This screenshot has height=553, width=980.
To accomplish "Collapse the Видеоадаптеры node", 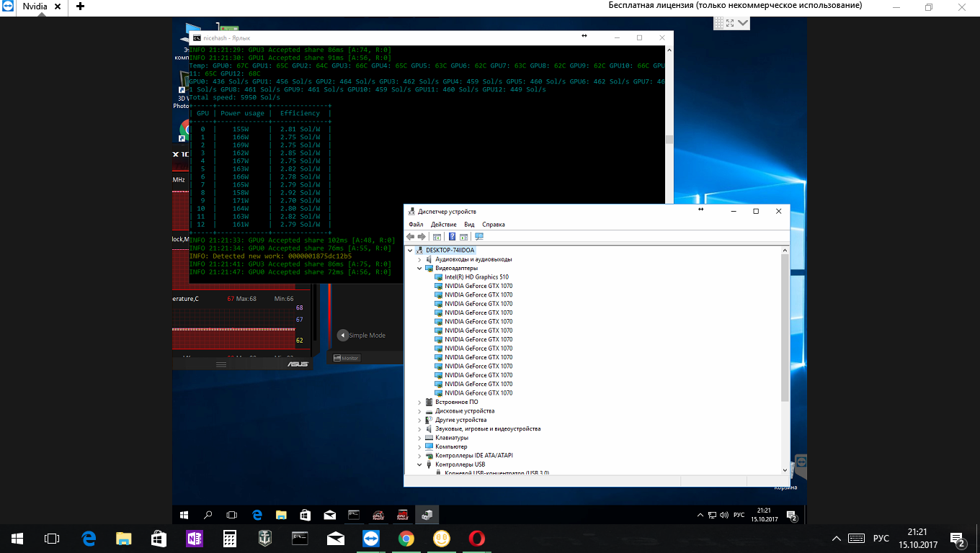I will click(x=419, y=268).
